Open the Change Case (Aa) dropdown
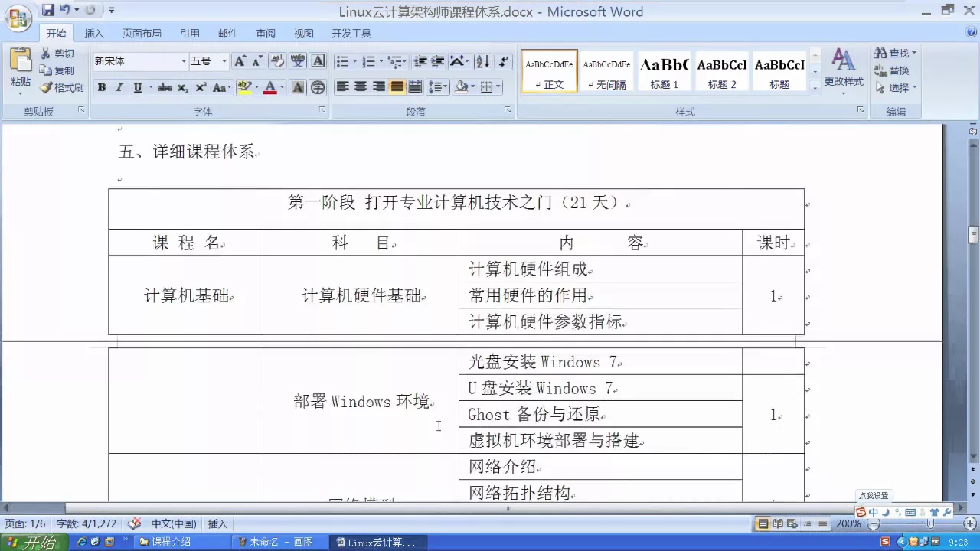This screenshot has height=551, width=980. click(222, 87)
